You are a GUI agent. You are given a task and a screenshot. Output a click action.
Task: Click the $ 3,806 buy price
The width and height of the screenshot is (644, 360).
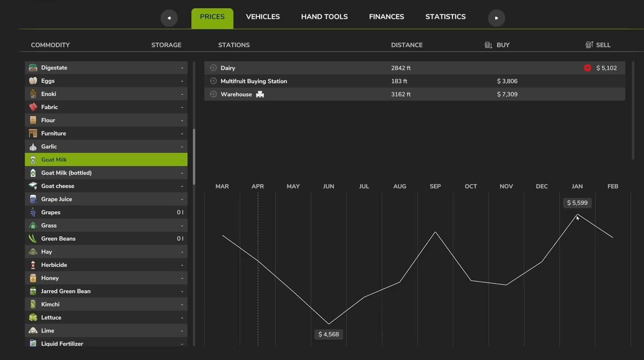(x=507, y=81)
